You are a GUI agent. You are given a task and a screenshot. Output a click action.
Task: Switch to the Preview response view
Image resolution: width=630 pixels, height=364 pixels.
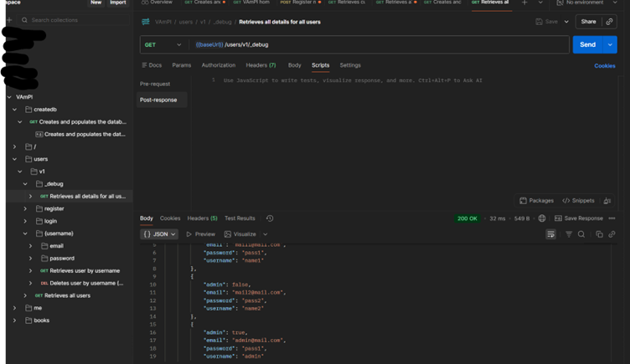click(200, 234)
